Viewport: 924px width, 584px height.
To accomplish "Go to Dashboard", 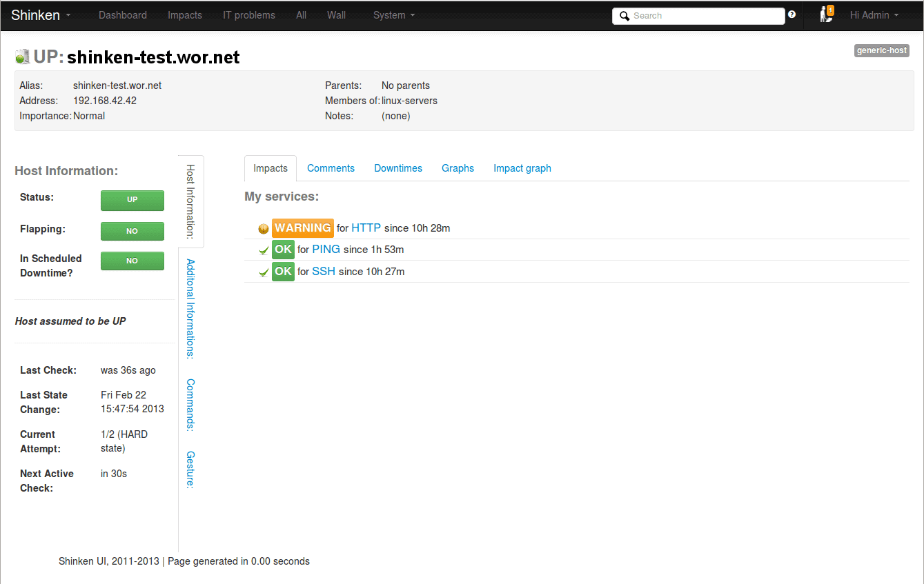I will tap(123, 15).
